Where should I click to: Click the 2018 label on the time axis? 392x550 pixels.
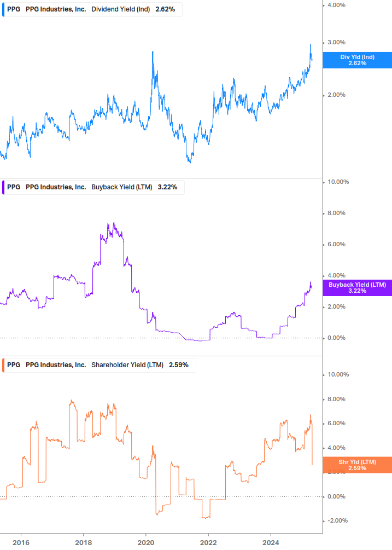click(x=83, y=543)
